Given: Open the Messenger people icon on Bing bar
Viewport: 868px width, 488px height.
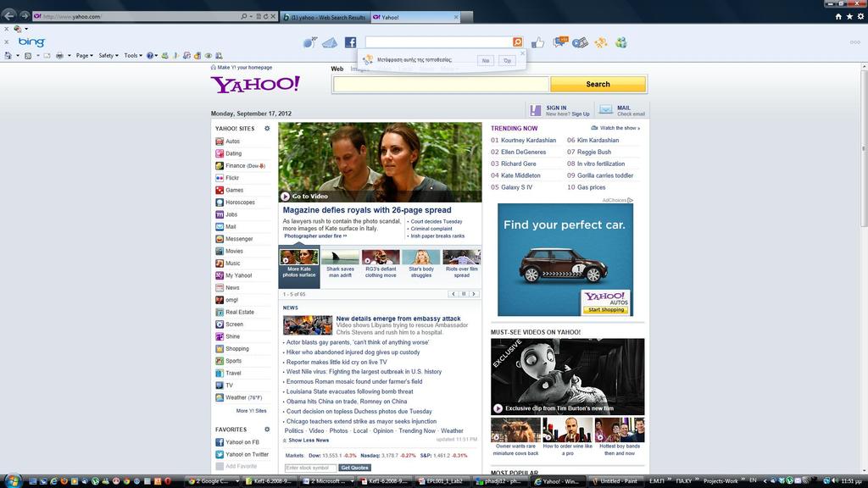Looking at the screenshot, I should 621,42.
